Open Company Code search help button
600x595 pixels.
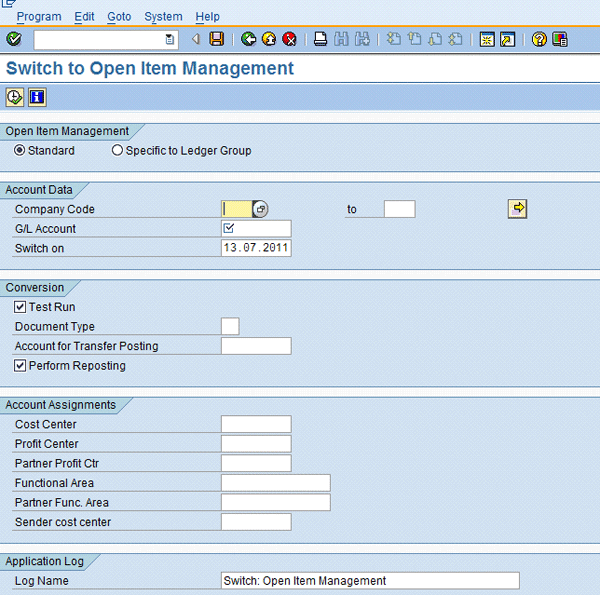tap(261, 209)
